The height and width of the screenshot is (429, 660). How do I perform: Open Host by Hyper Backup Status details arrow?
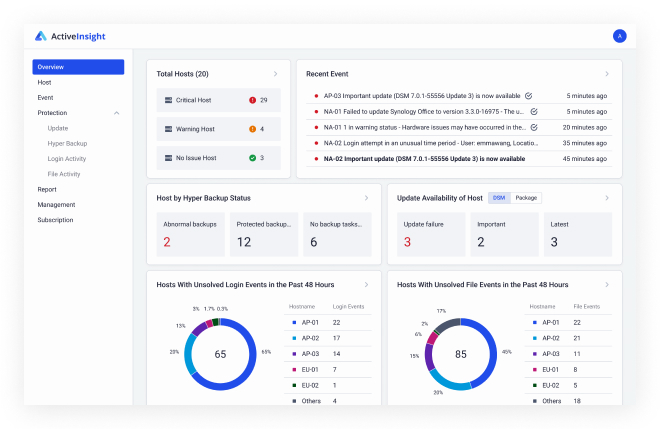coord(367,198)
